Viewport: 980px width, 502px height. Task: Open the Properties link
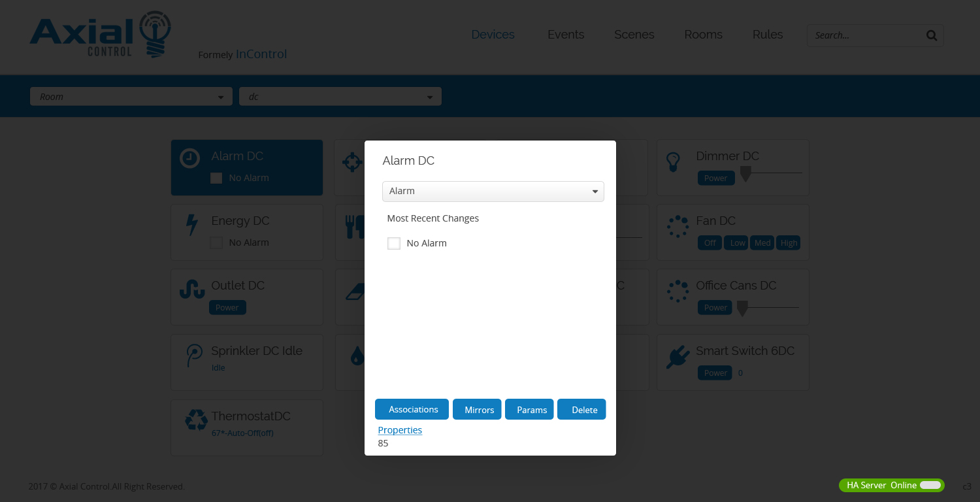[x=400, y=430]
